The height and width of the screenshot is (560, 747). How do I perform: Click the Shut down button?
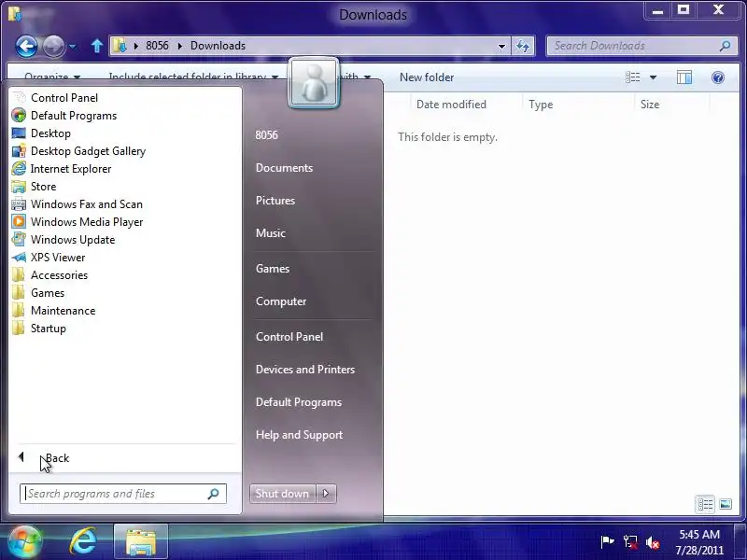[282, 494]
